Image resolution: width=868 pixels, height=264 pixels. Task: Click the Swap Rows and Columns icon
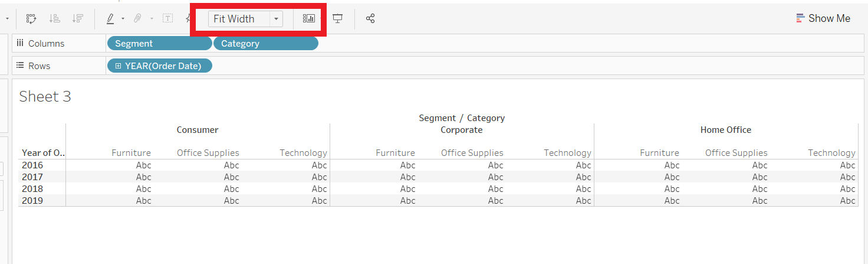[x=31, y=18]
